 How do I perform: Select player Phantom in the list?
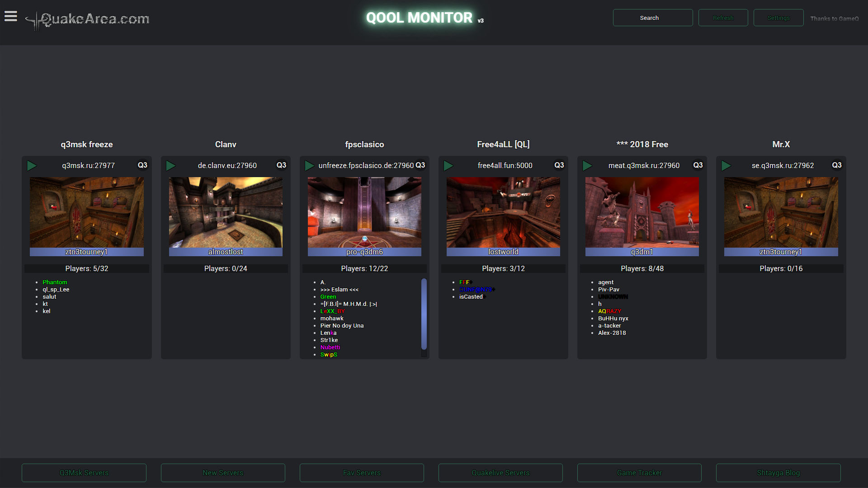55,282
